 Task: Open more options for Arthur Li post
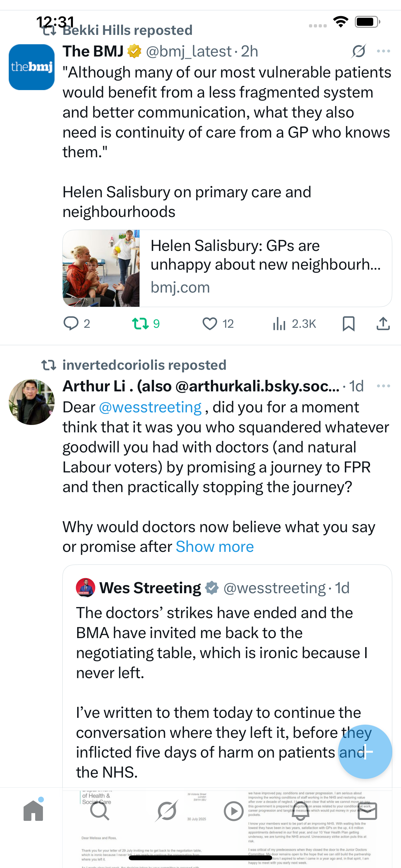coord(384,386)
